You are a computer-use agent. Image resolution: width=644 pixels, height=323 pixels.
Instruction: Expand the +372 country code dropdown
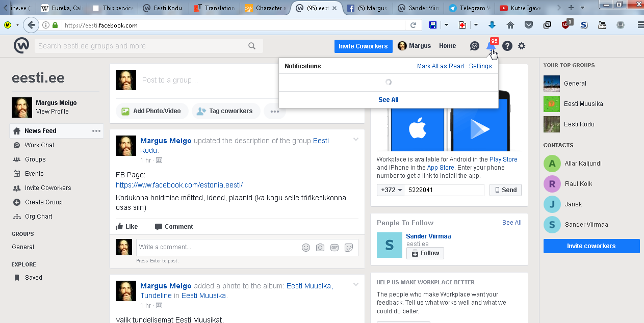391,190
